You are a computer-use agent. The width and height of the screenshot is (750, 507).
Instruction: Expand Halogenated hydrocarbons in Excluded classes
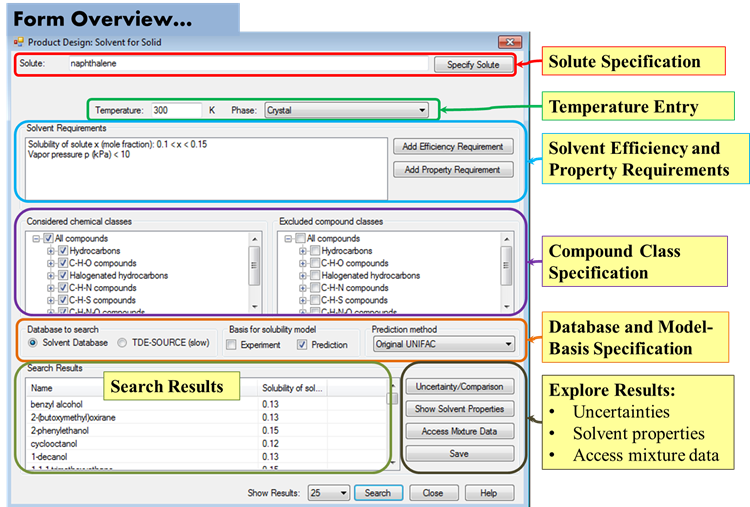pos(302,276)
